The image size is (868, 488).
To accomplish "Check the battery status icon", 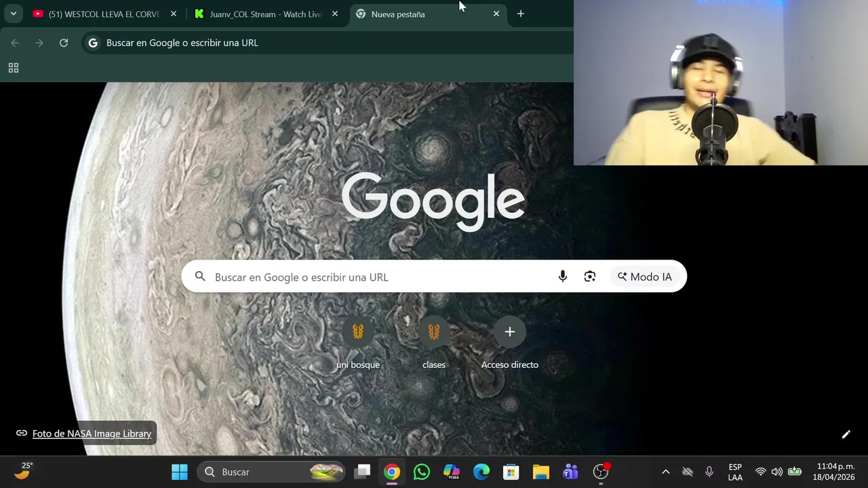I will pyautogui.click(x=795, y=472).
